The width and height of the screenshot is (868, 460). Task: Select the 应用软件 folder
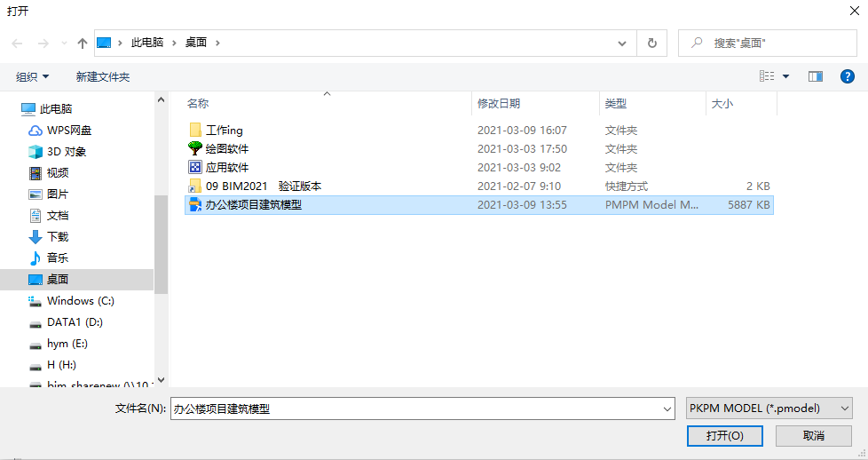pyautogui.click(x=479, y=167)
